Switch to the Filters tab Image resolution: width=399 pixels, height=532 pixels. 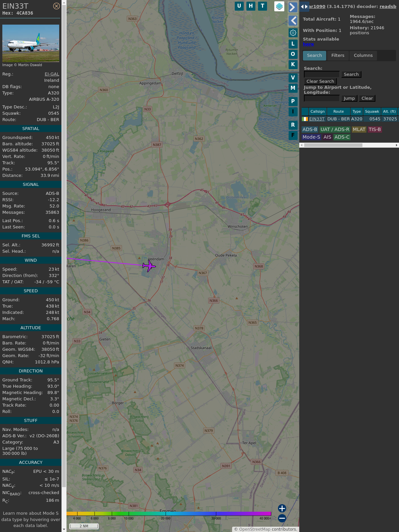[x=337, y=56]
